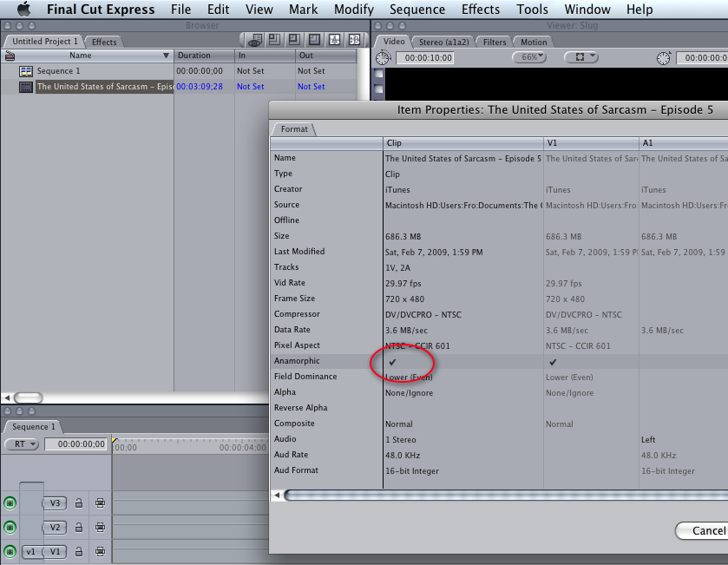Select the Sarcasm clip's film icon in Browser
Viewport: 728px width, 565px height.
pyautogui.click(x=26, y=87)
